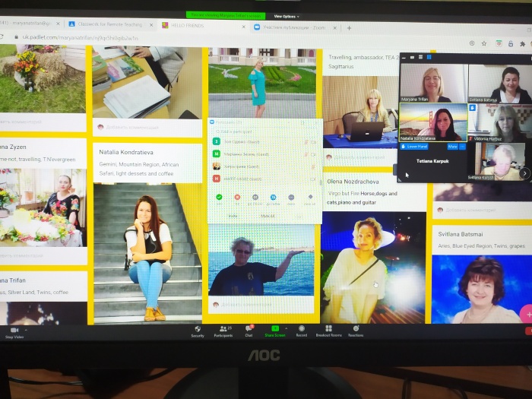The height and width of the screenshot is (399, 532).
Task: Click the Mute button on video tile
Action: click(452, 147)
